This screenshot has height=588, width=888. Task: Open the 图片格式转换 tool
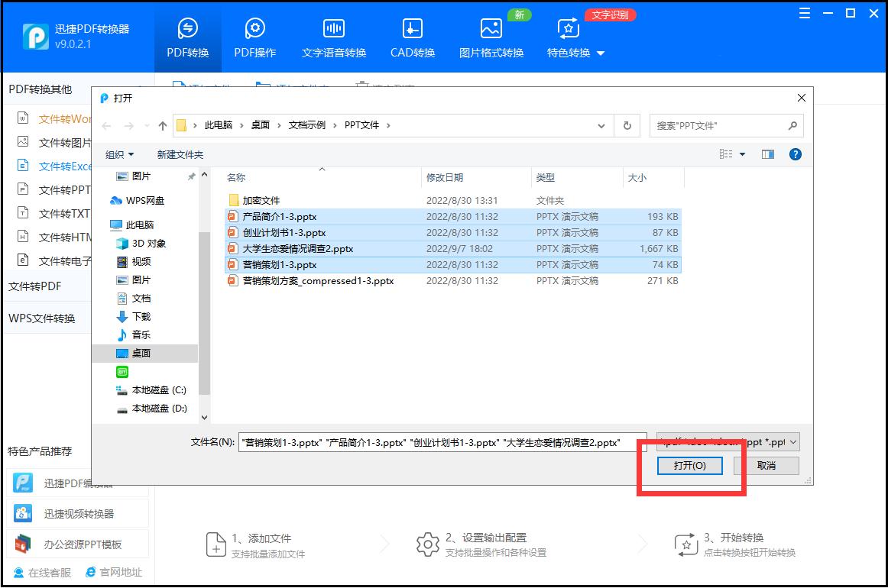point(491,36)
